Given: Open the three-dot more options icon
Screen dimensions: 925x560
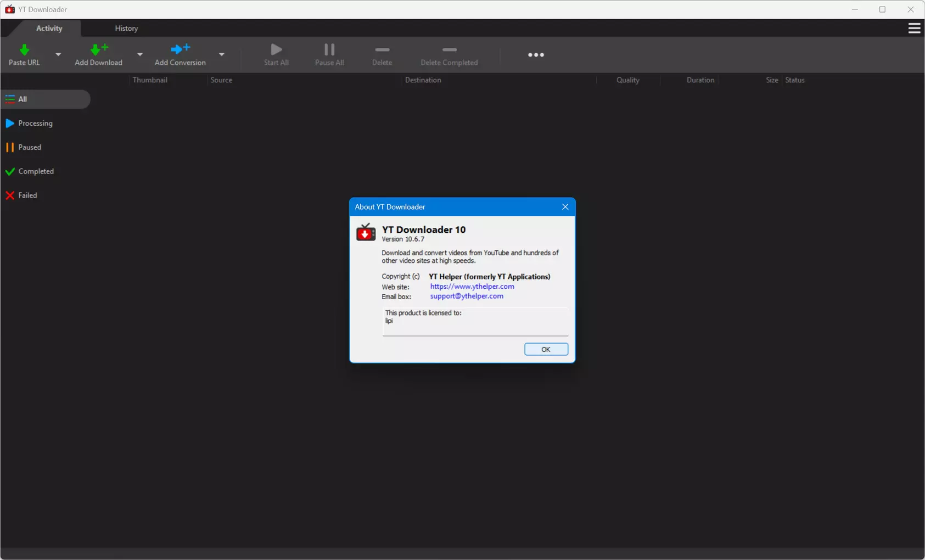Looking at the screenshot, I should (536, 55).
